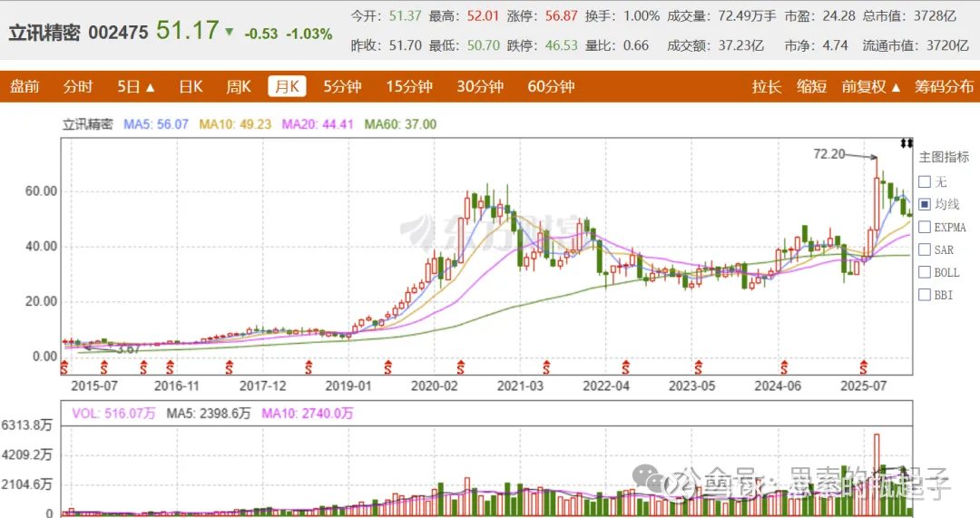
Task: Click the event marker icon above 2021-03 label
Action: click(547, 367)
